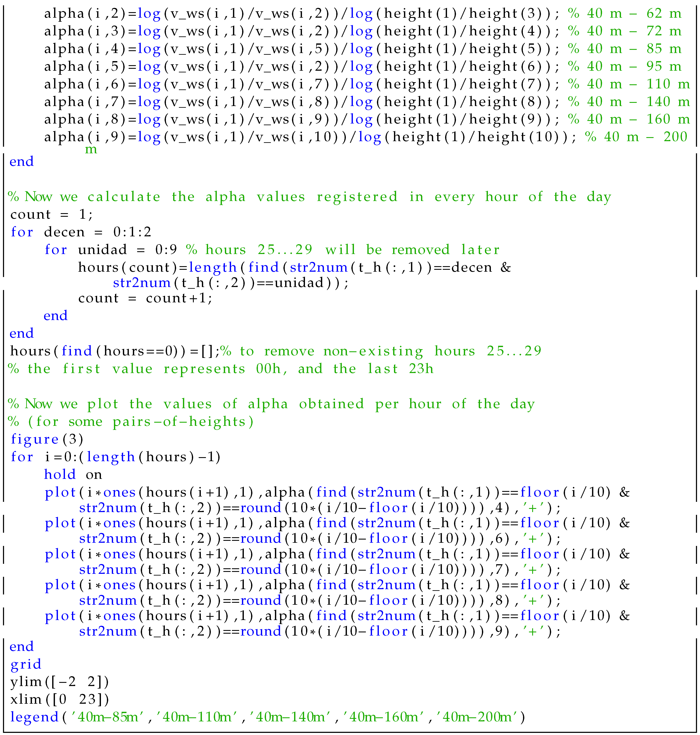Click the 'figure(3)' line
Viewport: 700px width, 735px height.
tap(47, 439)
